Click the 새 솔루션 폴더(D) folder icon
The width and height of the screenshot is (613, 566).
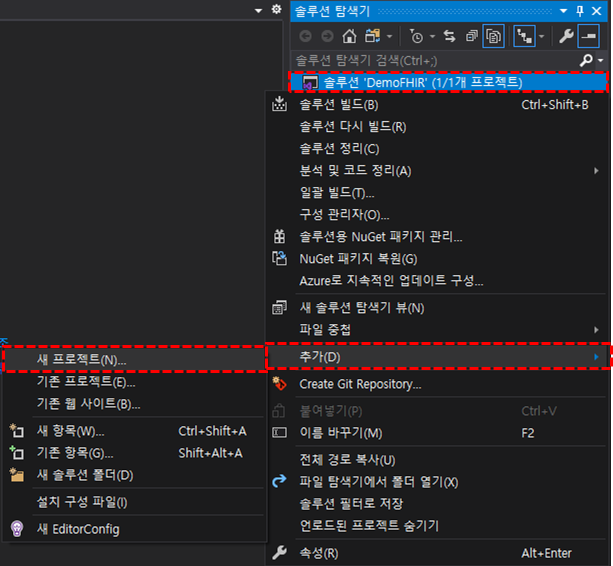pyautogui.click(x=17, y=475)
